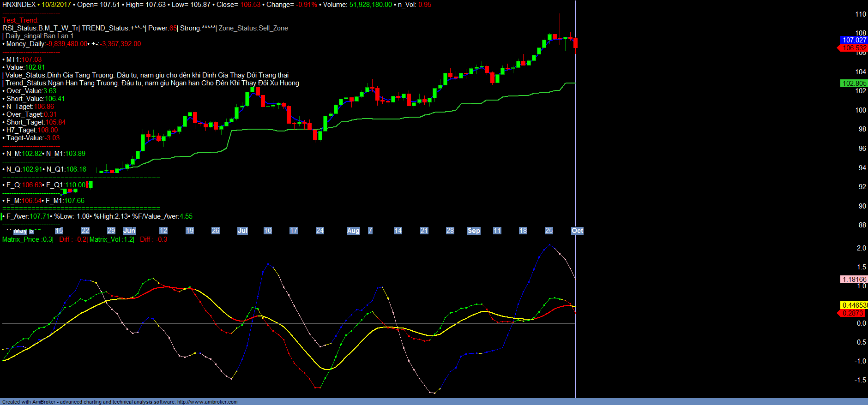The width and height of the screenshot is (868, 405).
Task: Click the pink 1.18166 indicator value tag
Action: 854,280
